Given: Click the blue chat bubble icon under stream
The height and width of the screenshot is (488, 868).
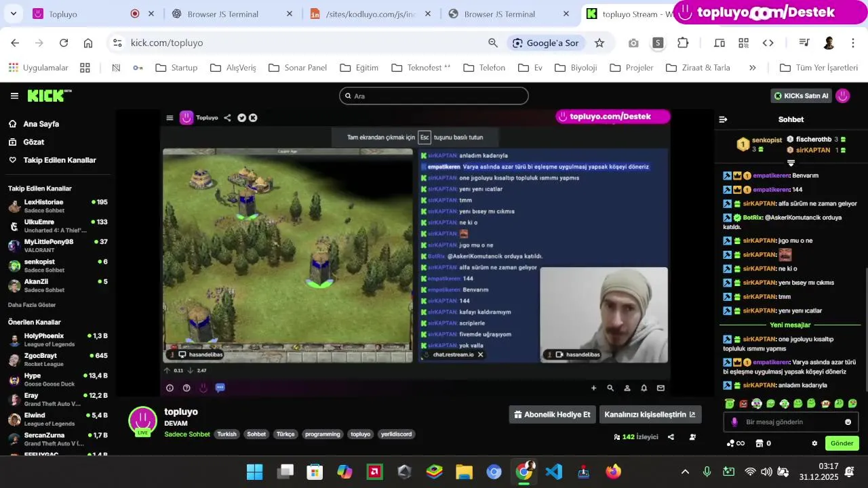Looking at the screenshot, I should pyautogui.click(x=220, y=388).
